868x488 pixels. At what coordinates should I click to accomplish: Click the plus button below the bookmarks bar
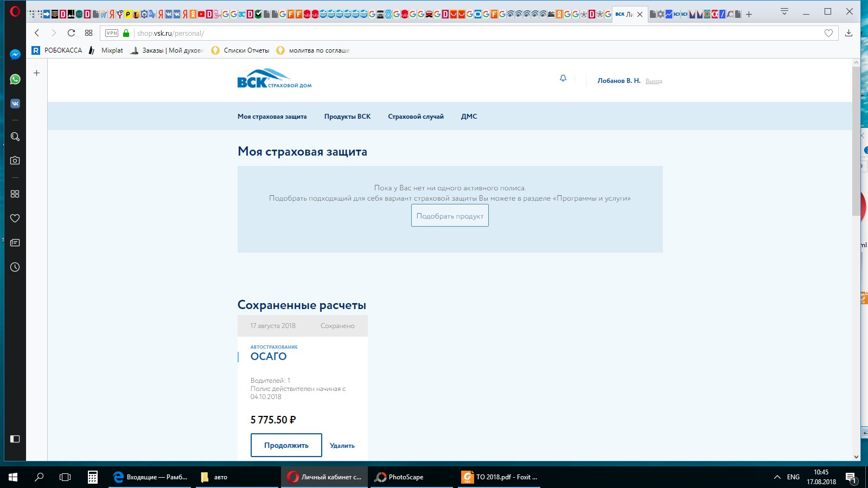(37, 73)
